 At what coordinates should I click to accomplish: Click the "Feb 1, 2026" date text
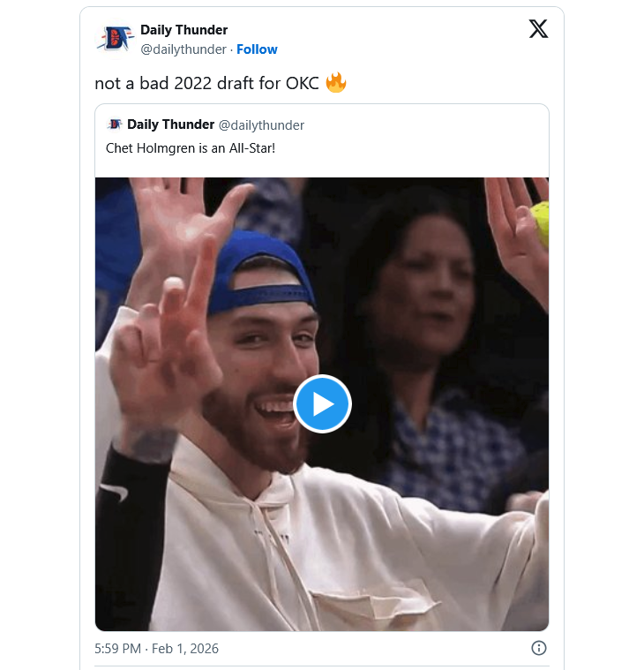click(185, 649)
